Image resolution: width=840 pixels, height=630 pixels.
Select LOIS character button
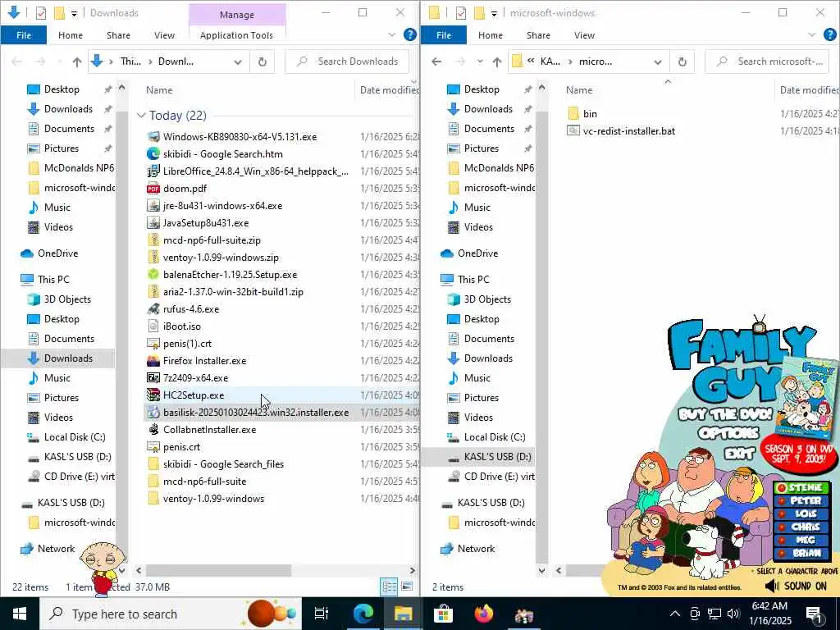(801, 514)
